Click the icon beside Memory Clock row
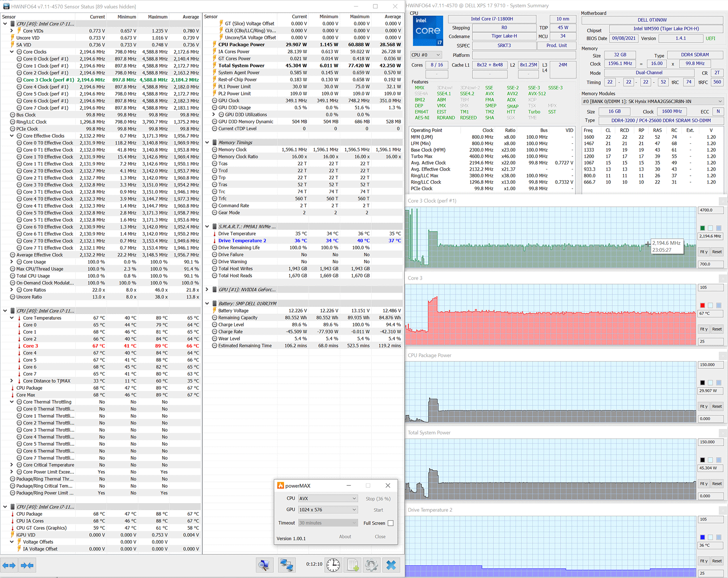 (x=215, y=150)
